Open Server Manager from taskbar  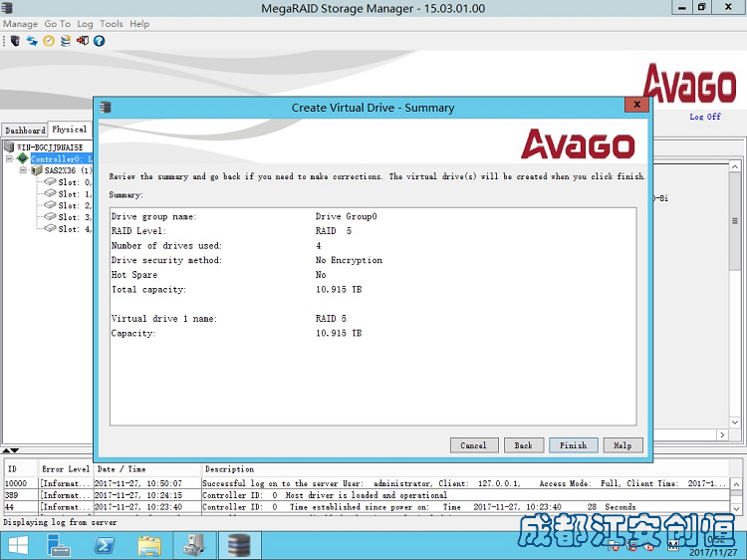pyautogui.click(x=59, y=545)
